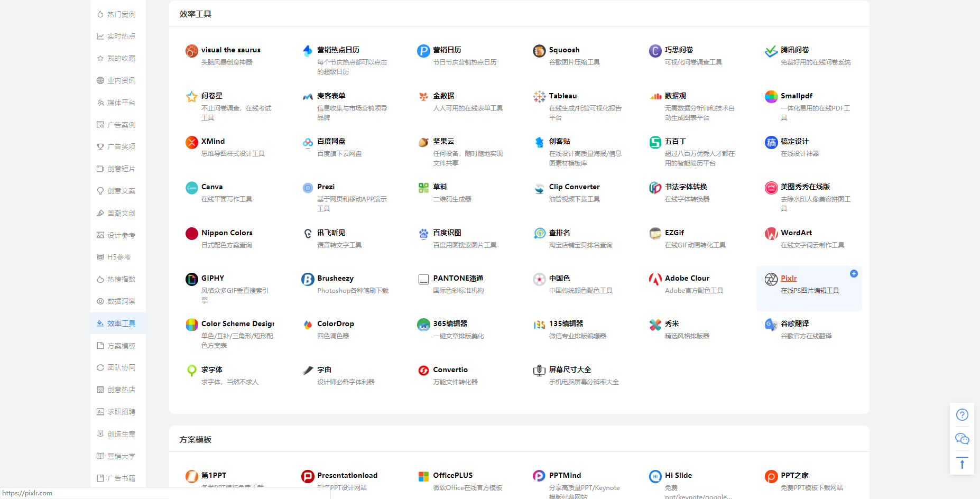Click the 中国色 title link
This screenshot has width=980, height=499.
pyautogui.click(x=560, y=278)
